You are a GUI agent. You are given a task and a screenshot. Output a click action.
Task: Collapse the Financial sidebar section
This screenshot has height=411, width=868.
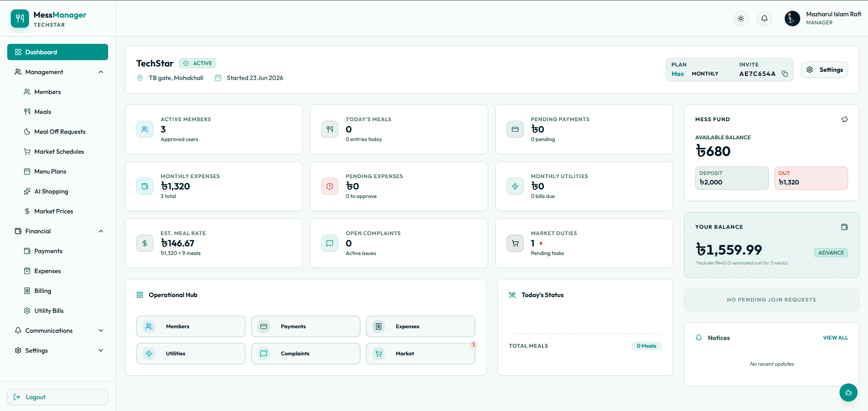coord(57,231)
